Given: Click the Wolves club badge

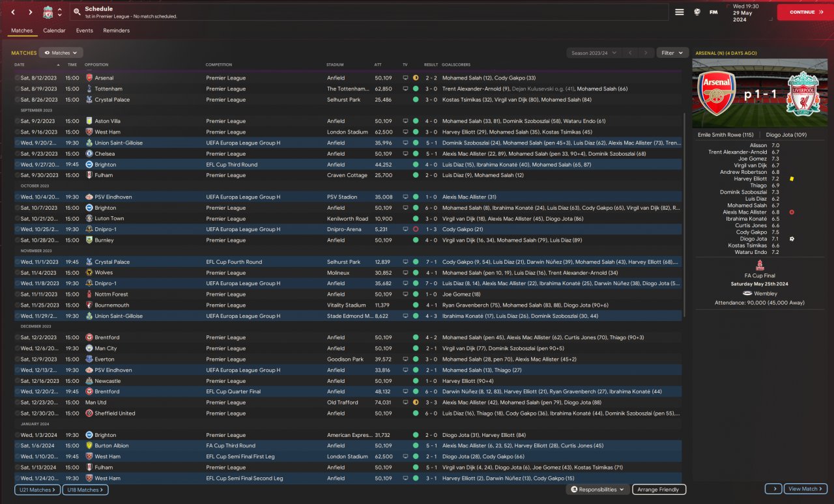Looking at the screenshot, I should (89, 273).
